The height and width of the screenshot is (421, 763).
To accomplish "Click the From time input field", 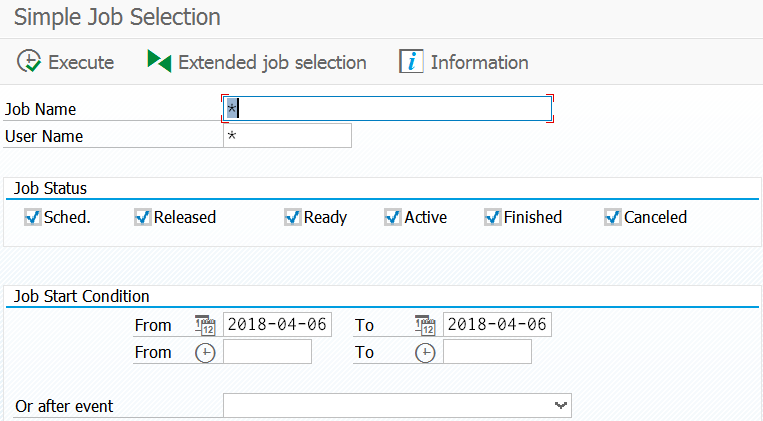I will pos(267,352).
